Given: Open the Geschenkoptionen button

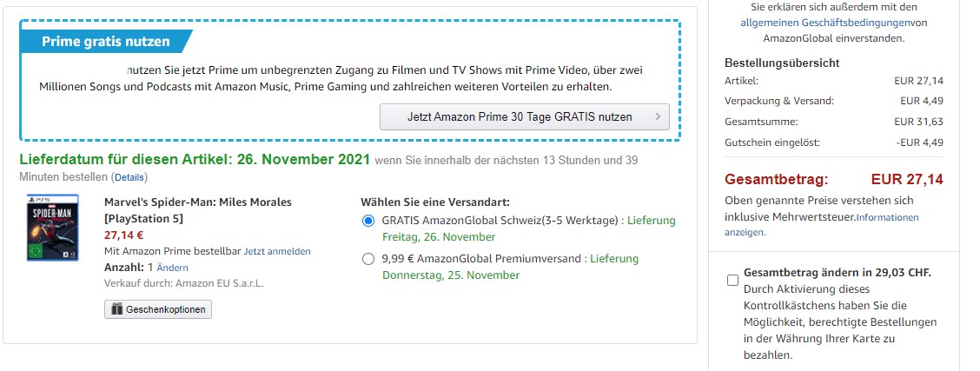Looking at the screenshot, I should pos(157,309).
